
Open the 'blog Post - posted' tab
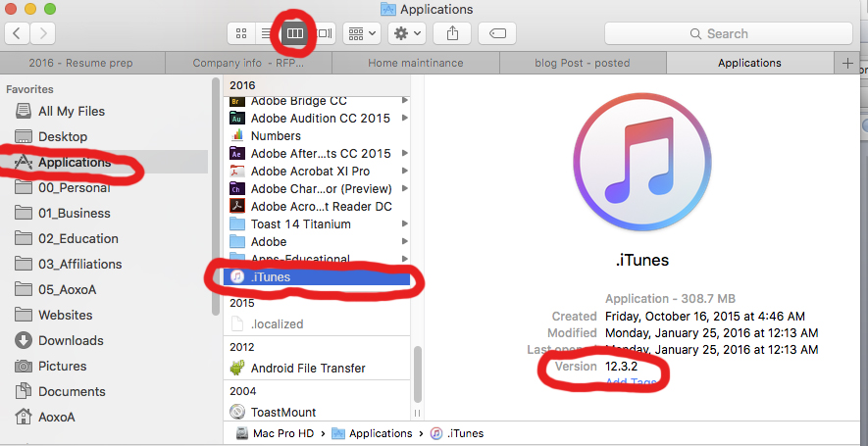point(583,63)
